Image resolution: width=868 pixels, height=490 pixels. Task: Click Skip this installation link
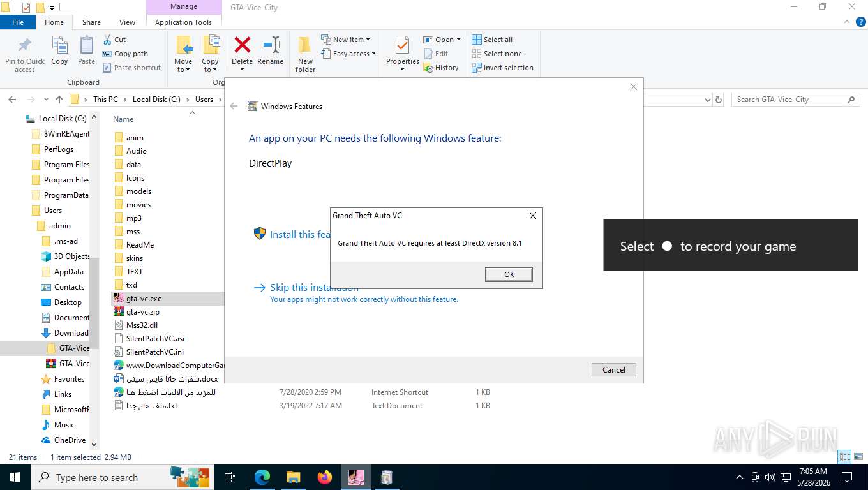tap(314, 287)
